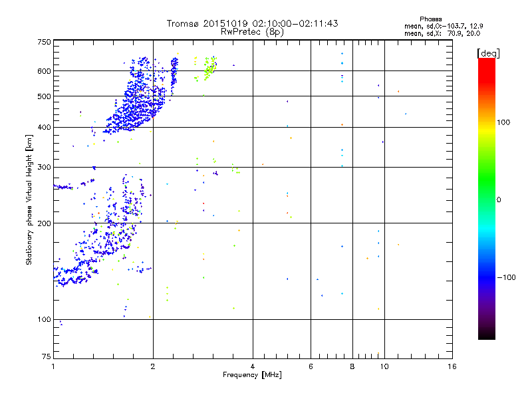Image resolution: width=532 pixels, height=399 pixels.
Task: Click the '100' colorbar tick label
Action: coord(503,122)
